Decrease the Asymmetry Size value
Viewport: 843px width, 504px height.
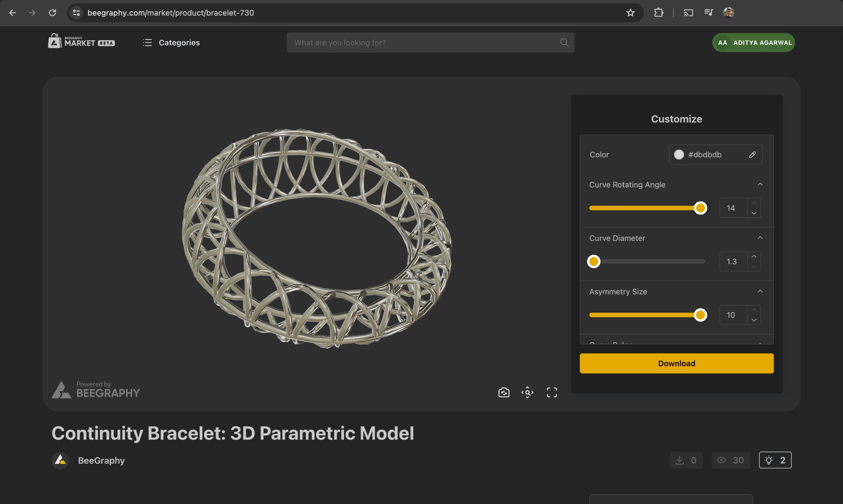coord(754,320)
